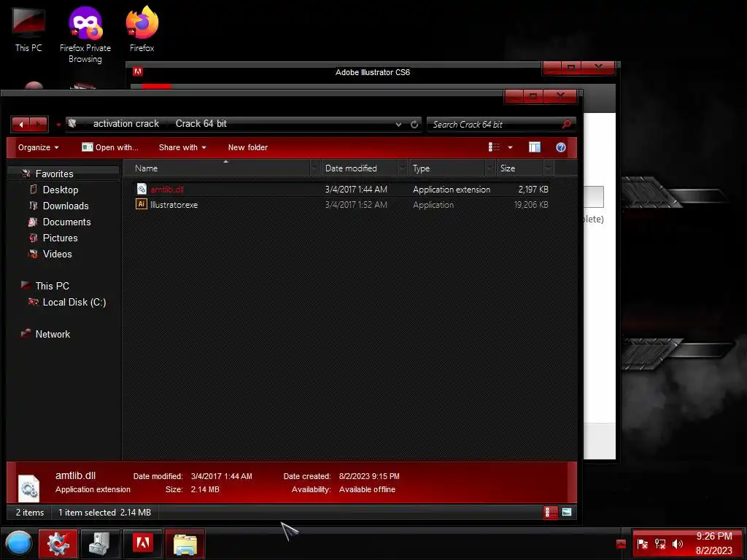Expand the view options dropdown arrow
The width and height of the screenshot is (747, 560).
pyautogui.click(x=510, y=147)
